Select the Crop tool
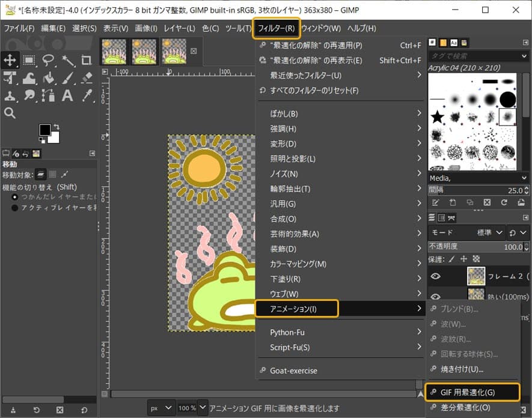Screen dimensions: 532x418 [87, 59]
